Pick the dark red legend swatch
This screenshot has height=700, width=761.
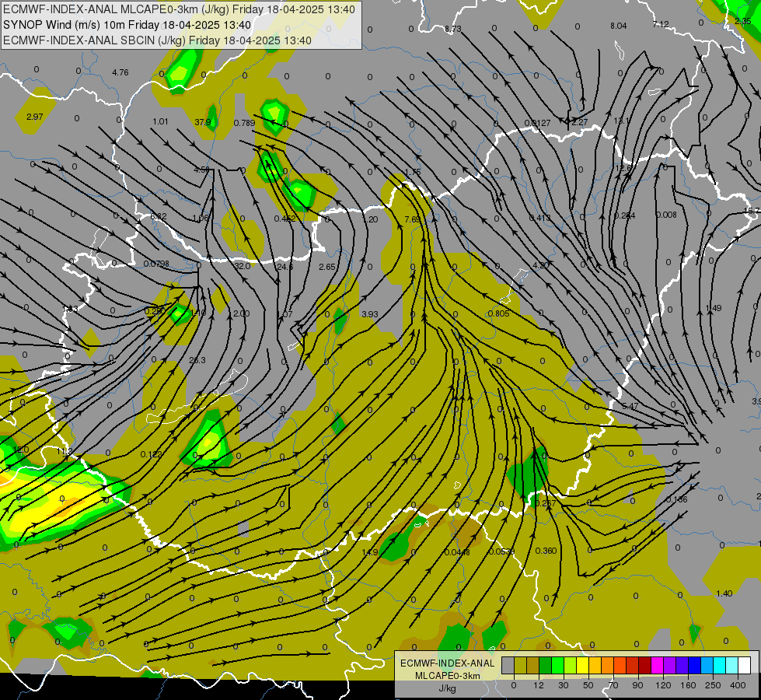[x=644, y=666]
